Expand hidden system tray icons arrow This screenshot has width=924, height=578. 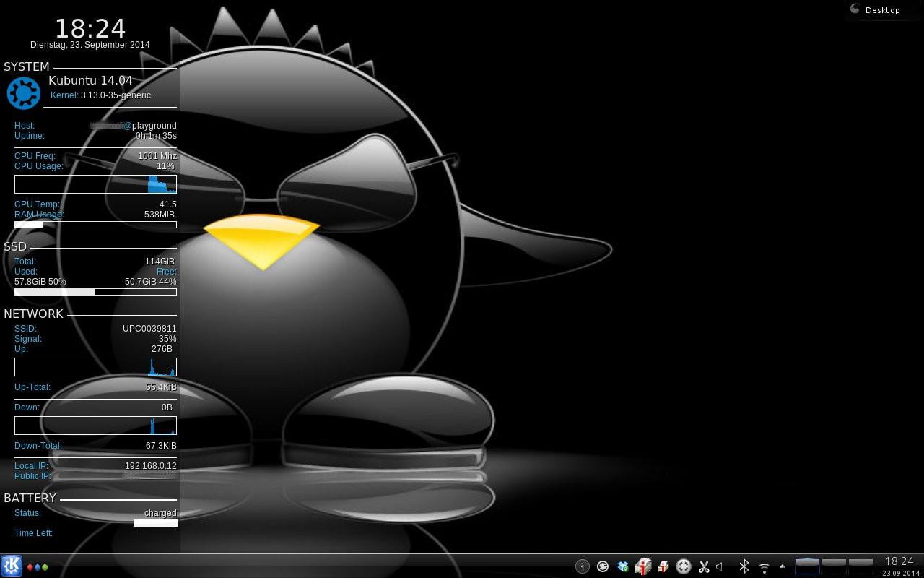(783, 567)
